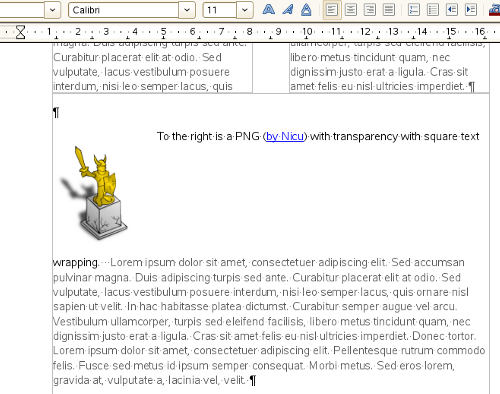
Task: Expand the font size 11 dropdown
Action: (245, 10)
